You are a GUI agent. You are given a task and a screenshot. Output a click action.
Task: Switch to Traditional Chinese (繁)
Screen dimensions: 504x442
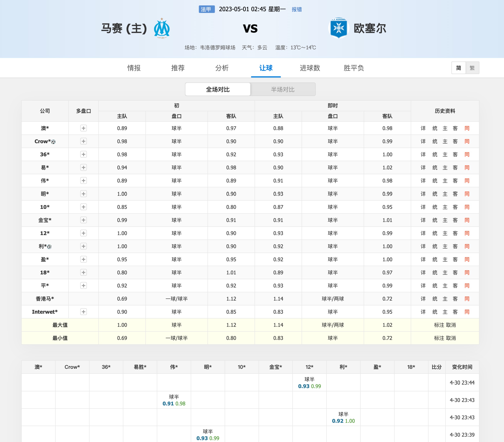472,68
